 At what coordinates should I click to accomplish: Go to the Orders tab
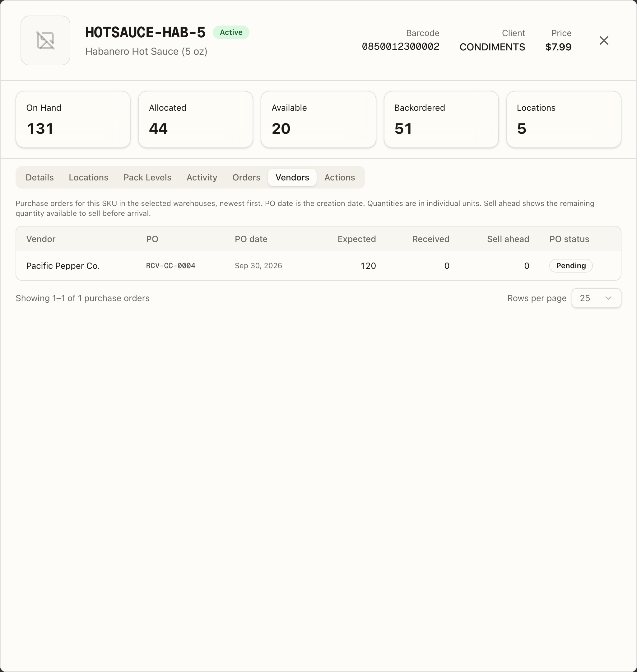click(x=246, y=177)
